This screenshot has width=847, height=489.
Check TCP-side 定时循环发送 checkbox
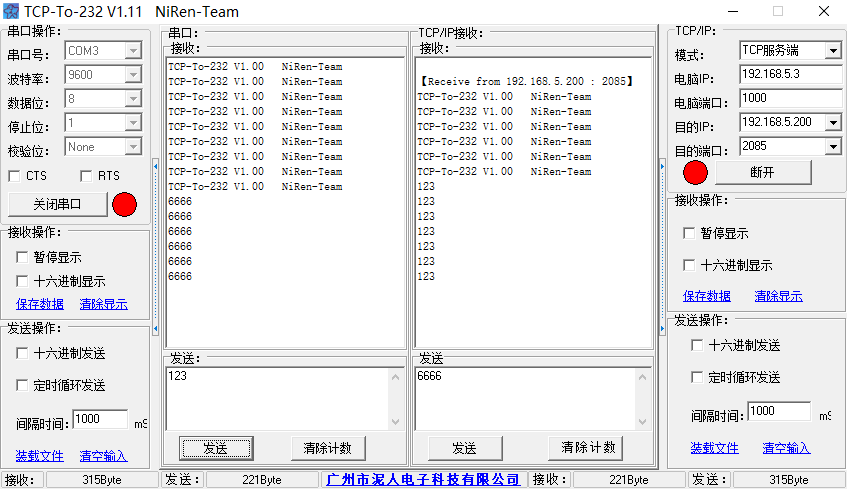(697, 377)
